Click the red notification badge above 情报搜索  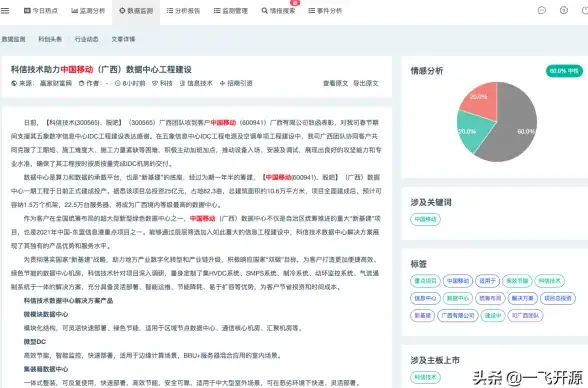[x=295, y=3]
